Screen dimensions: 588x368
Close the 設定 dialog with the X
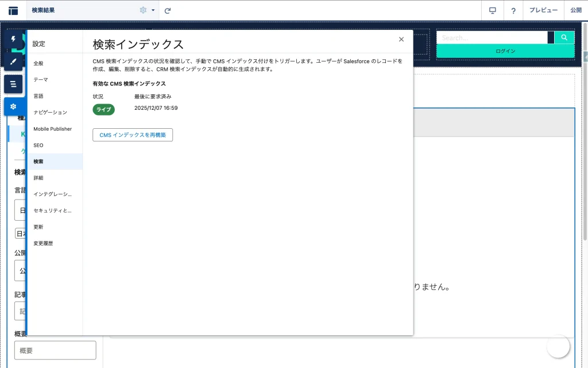click(401, 39)
